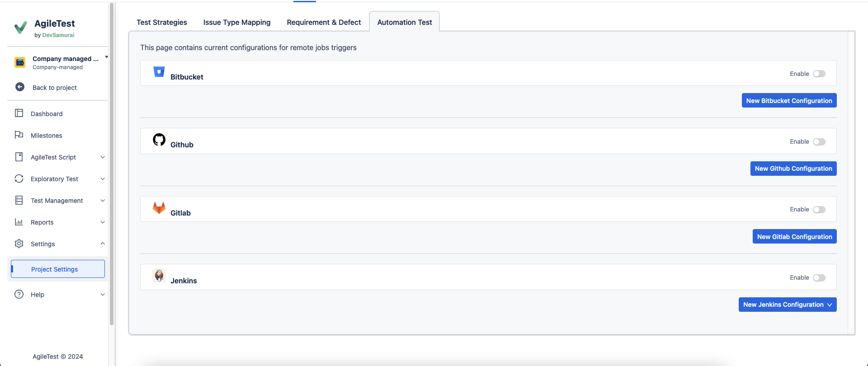This screenshot has width=868, height=366.
Task: Click the sidebar vertical scrollbar
Action: pyautogui.click(x=112, y=163)
